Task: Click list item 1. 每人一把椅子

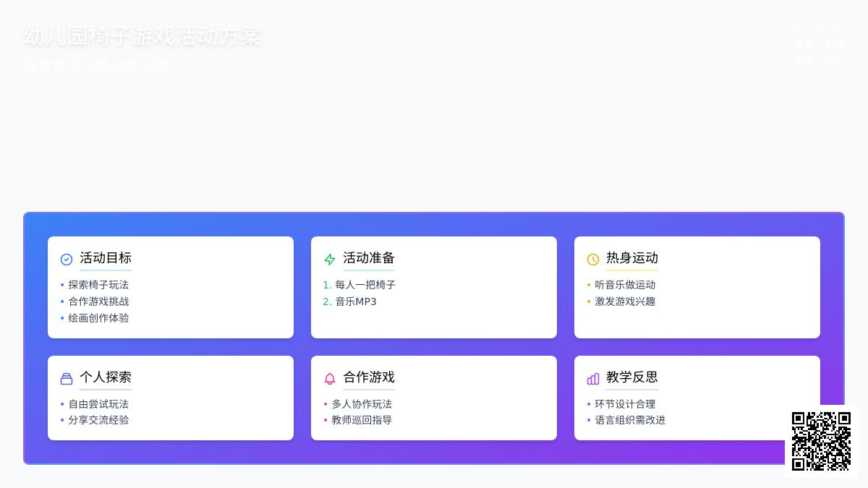Action: pos(359,285)
